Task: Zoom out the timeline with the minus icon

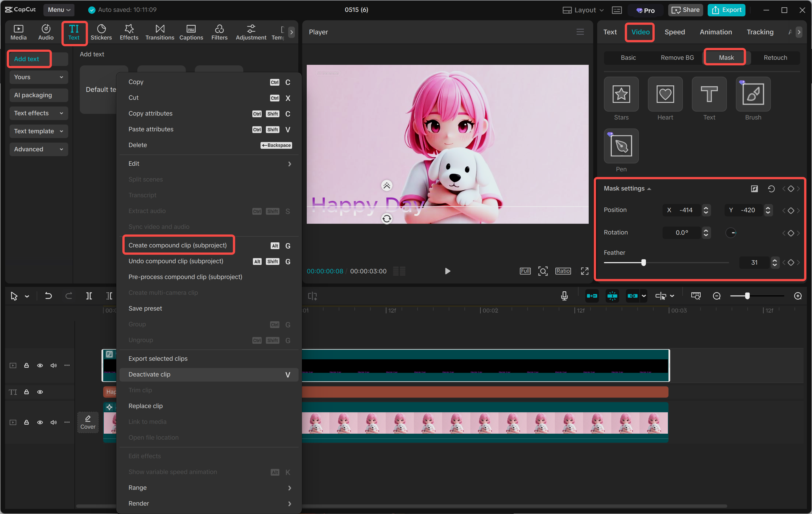Action: pyautogui.click(x=717, y=296)
